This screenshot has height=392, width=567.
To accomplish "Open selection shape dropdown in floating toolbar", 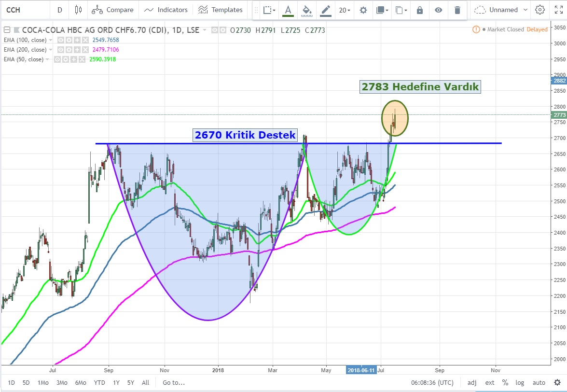I will (269, 10).
